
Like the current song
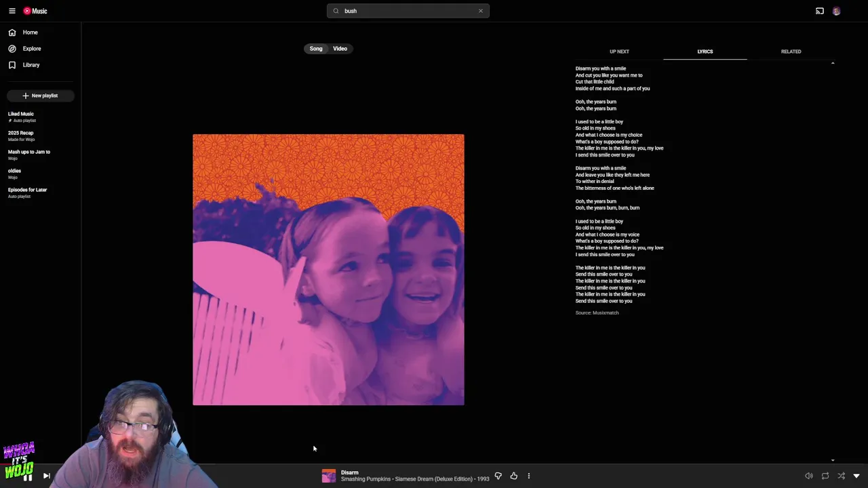tap(513, 476)
